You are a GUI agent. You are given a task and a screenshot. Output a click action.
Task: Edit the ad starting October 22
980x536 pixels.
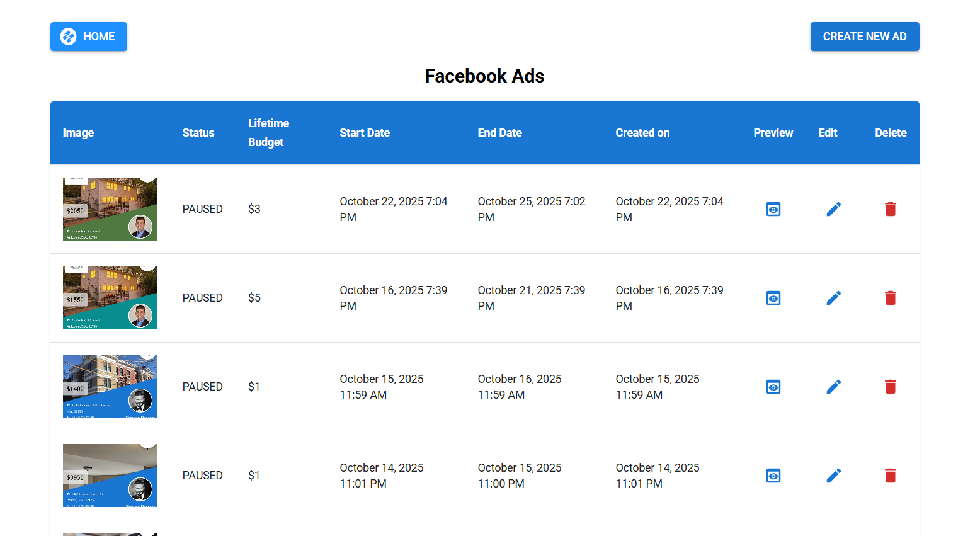pos(833,209)
